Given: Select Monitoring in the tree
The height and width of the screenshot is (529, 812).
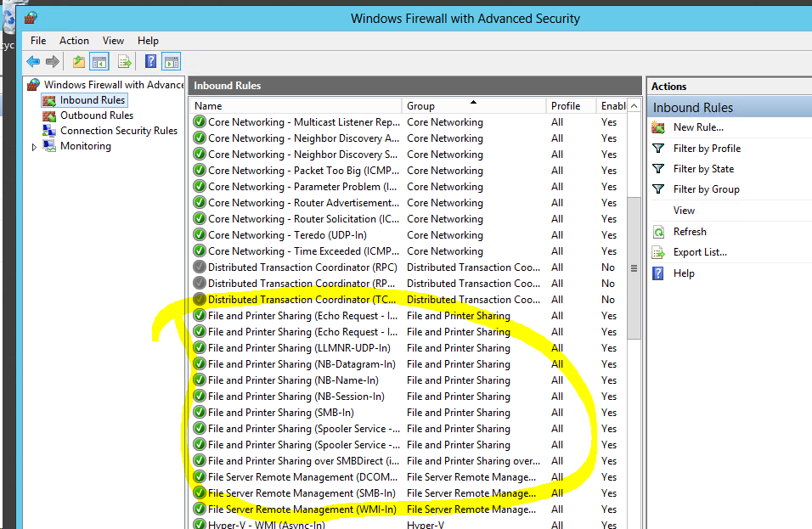Looking at the screenshot, I should [86, 146].
